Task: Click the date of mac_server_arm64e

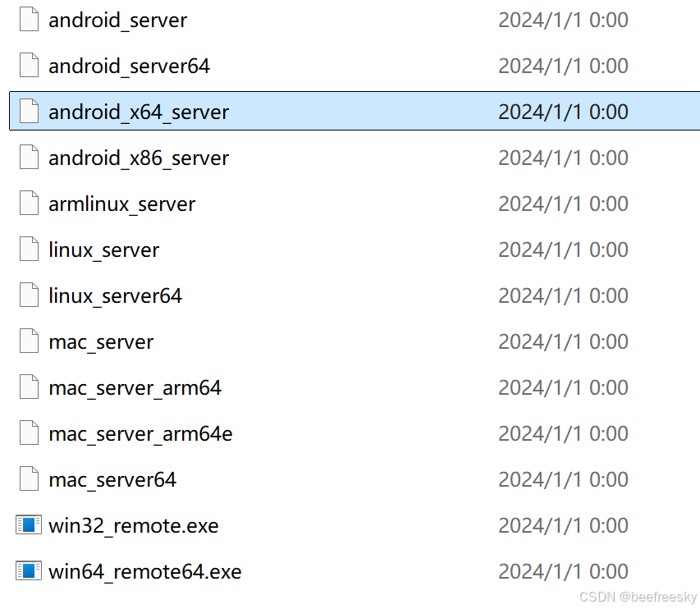Action: [x=564, y=434]
